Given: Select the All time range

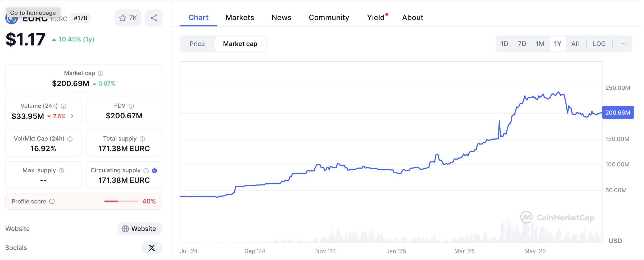Looking at the screenshot, I should coord(575,44).
